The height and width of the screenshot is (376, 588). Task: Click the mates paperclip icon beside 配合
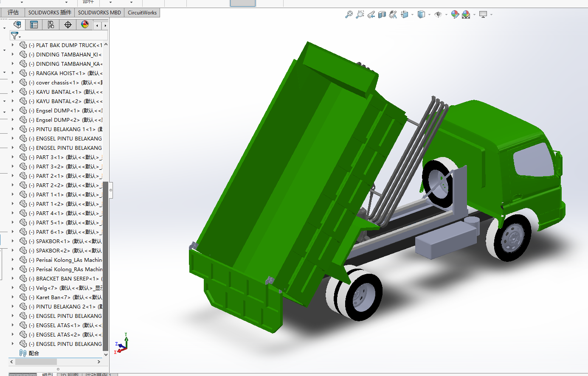click(23, 353)
